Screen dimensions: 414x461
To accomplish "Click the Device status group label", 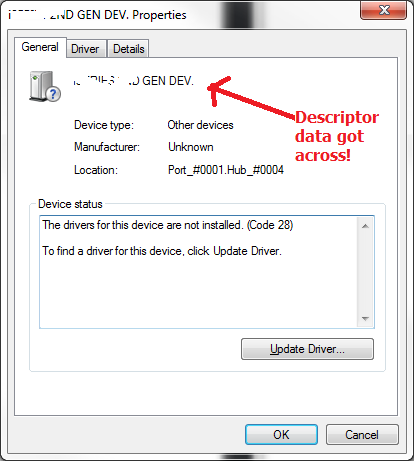I will point(70,204).
